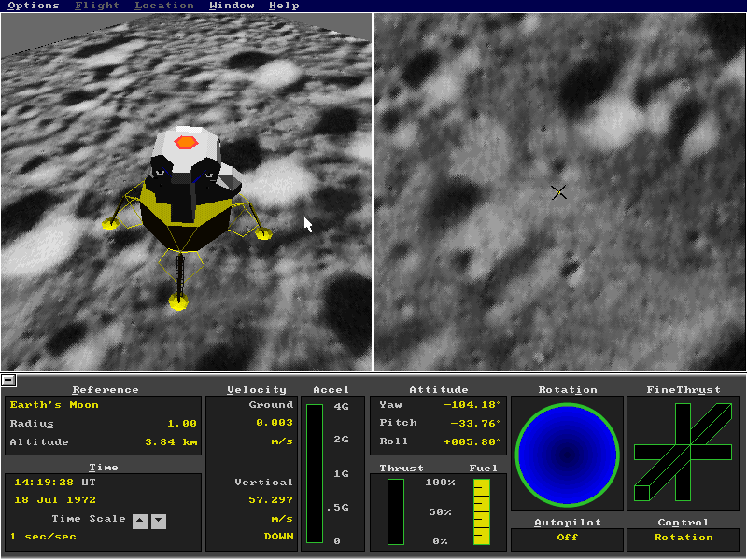
Task: Click the blue Rotation control ball
Action: [x=567, y=455]
